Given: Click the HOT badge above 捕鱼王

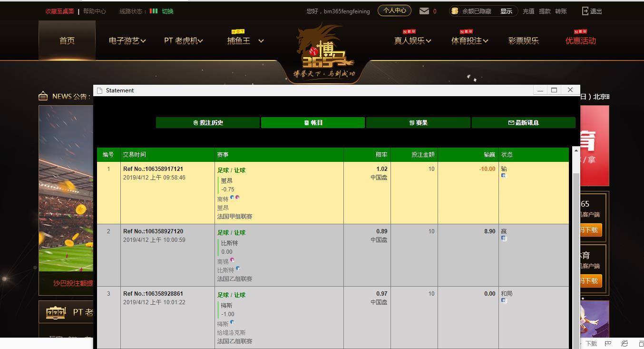Looking at the screenshot, I should pyautogui.click(x=237, y=31).
